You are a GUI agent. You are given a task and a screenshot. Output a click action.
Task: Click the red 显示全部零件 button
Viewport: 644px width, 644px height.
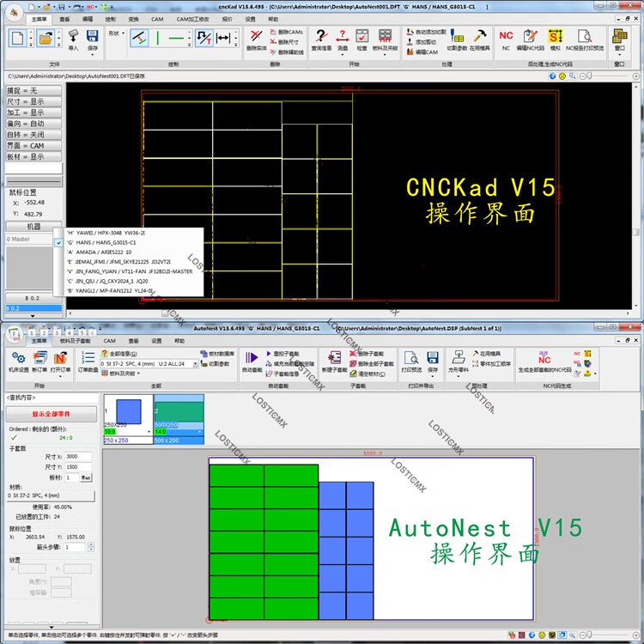point(52,414)
